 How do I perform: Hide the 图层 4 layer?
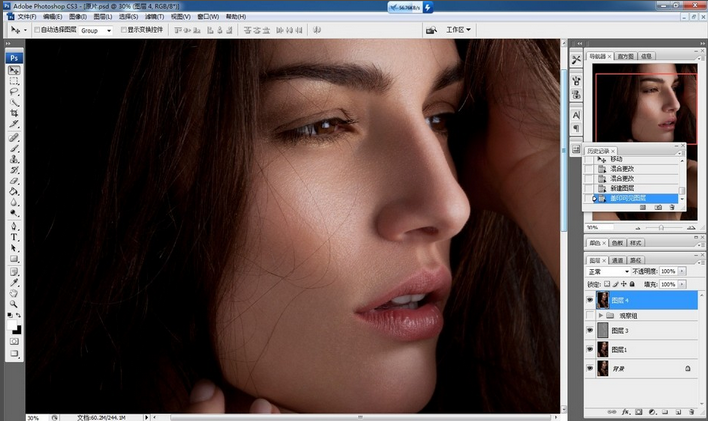590,300
